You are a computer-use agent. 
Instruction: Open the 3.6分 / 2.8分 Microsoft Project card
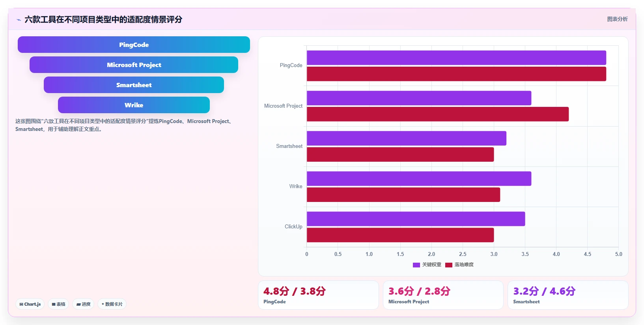tap(443, 295)
